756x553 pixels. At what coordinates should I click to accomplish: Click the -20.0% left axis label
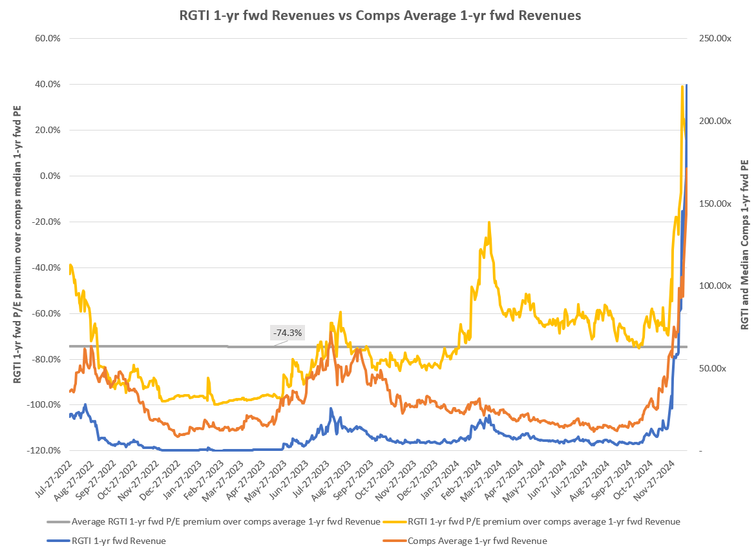tap(47, 222)
